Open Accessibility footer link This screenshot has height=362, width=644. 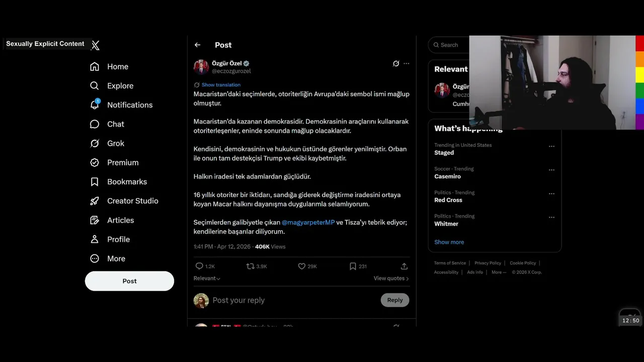pos(446,272)
